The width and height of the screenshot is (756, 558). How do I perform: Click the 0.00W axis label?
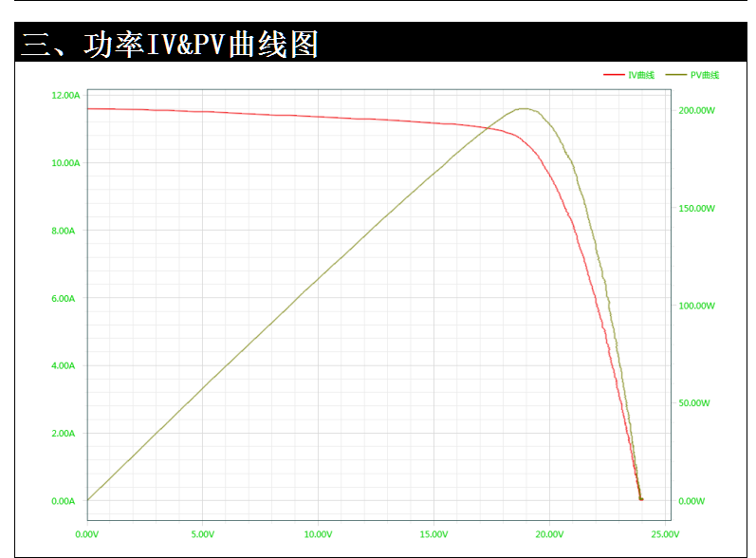pos(691,501)
